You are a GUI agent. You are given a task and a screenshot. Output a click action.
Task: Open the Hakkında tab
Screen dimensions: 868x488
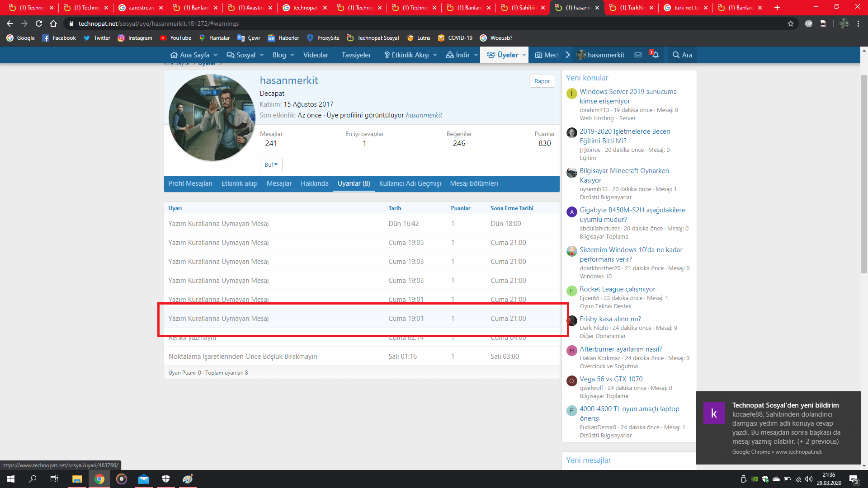(314, 183)
